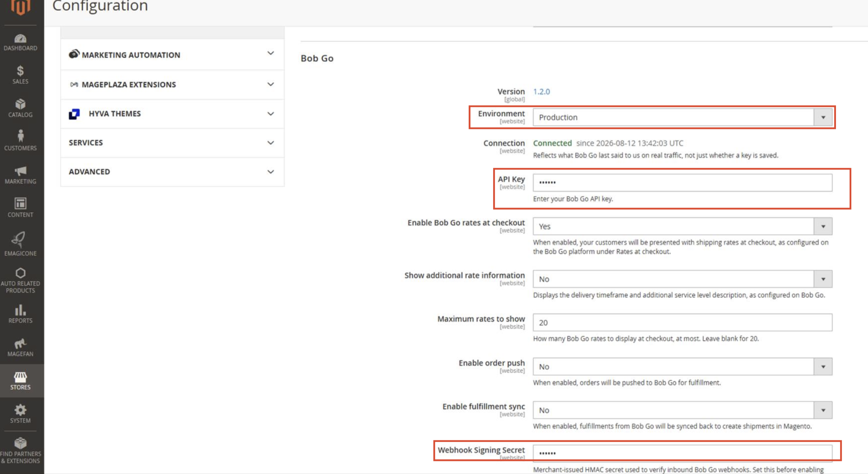
Task: Click the Hyva Themes tab label
Action: 114,114
